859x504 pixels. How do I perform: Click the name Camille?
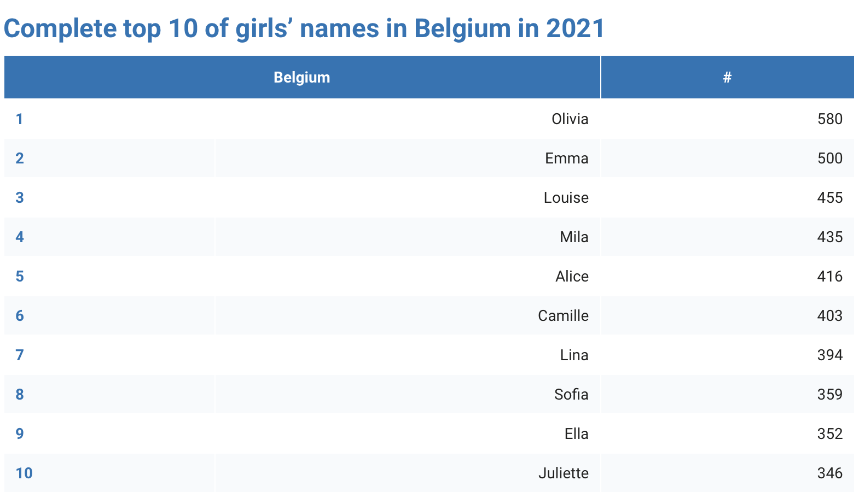click(x=563, y=315)
